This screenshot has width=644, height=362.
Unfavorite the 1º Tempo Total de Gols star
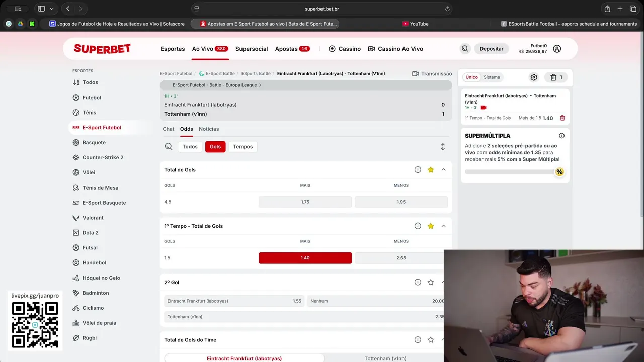pos(431,226)
